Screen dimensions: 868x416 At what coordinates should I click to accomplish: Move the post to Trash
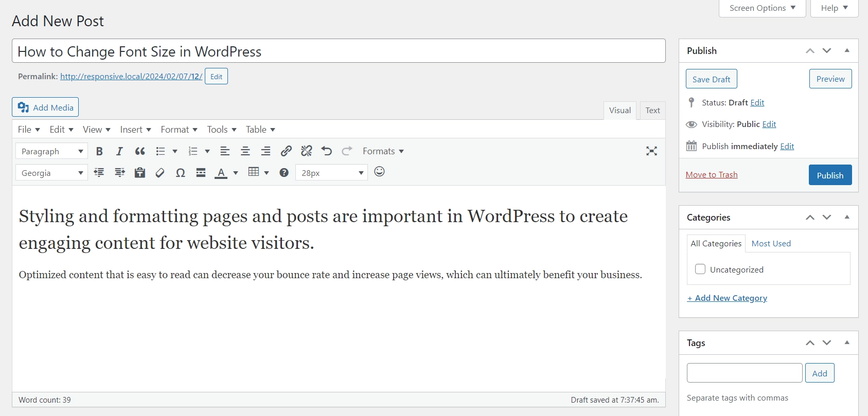(712, 175)
